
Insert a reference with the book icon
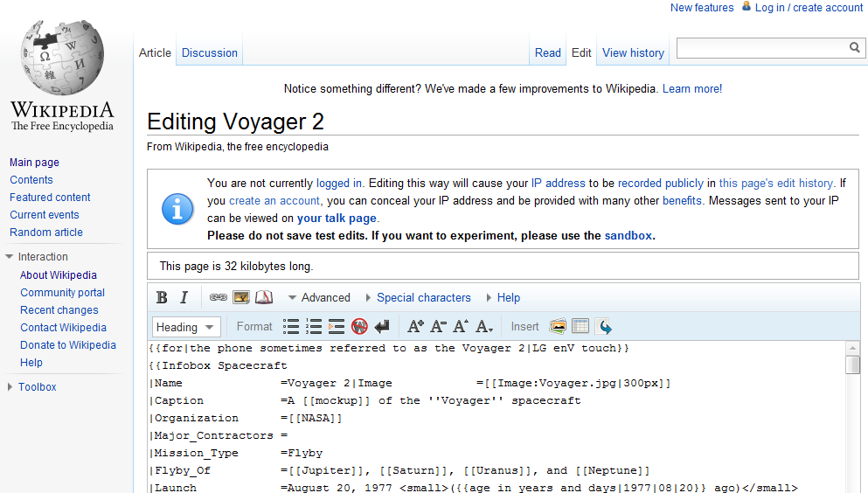coord(264,298)
